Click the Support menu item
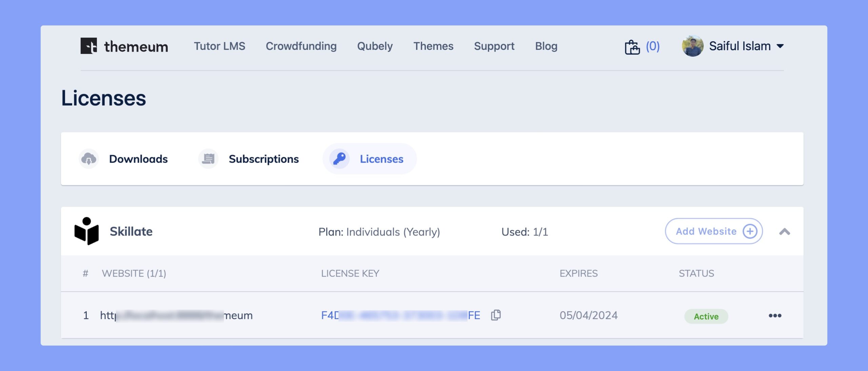Image resolution: width=868 pixels, height=371 pixels. pyautogui.click(x=494, y=46)
